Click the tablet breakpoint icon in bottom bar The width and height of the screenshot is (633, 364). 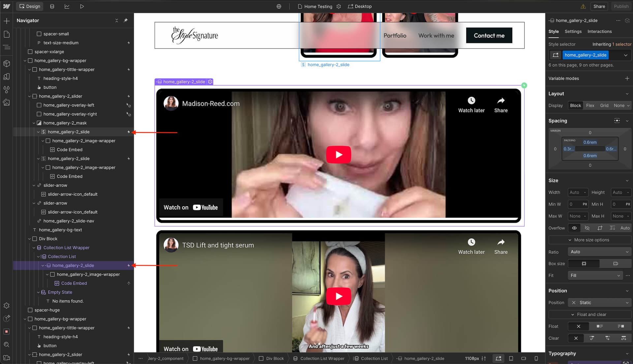[x=511, y=358]
